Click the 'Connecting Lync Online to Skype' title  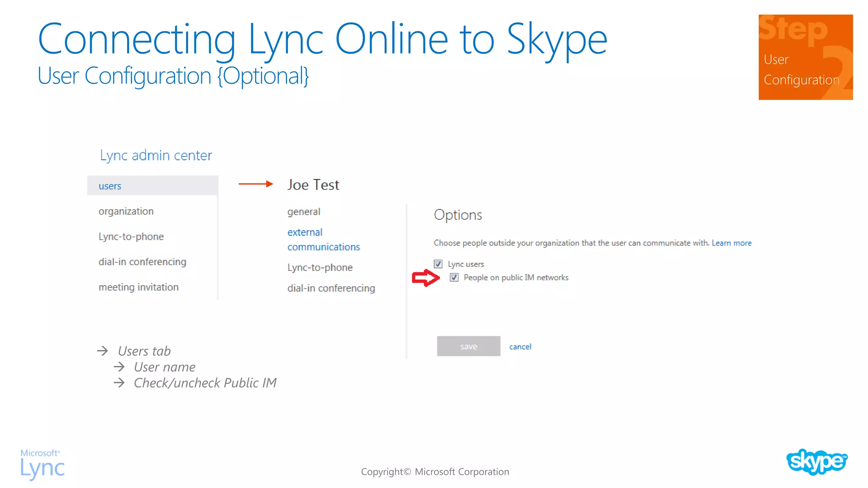pos(323,40)
